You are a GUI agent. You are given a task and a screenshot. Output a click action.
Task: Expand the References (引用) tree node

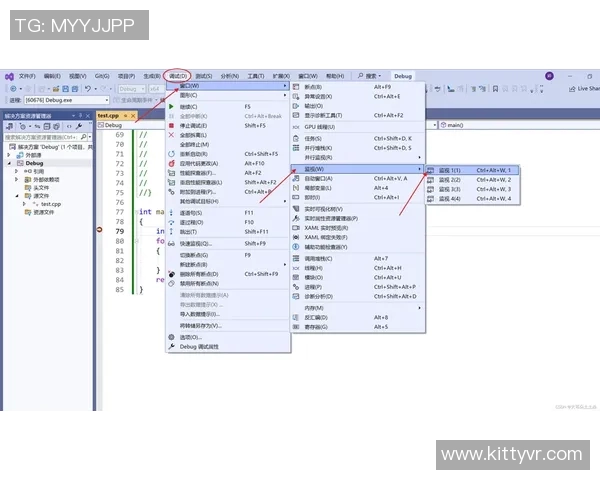(x=17, y=171)
